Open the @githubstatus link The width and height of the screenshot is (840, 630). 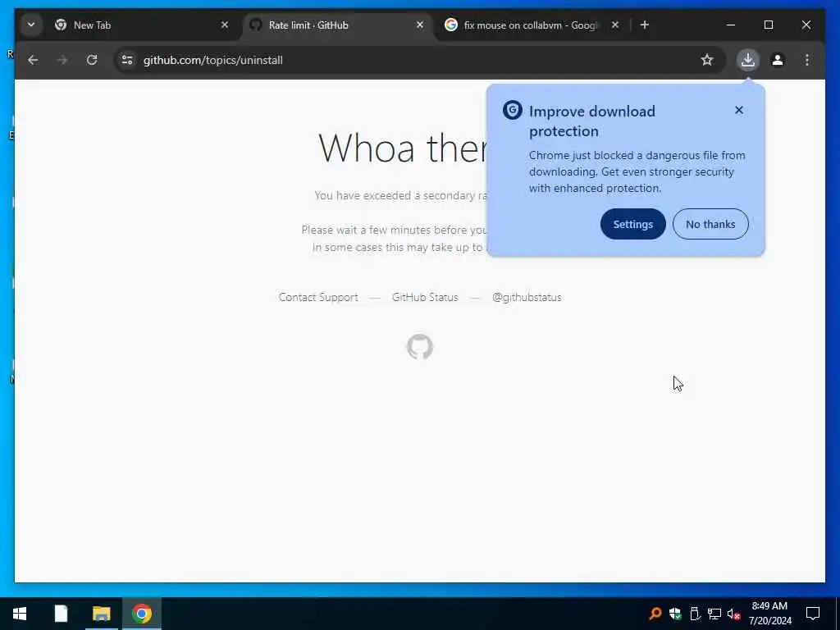click(x=527, y=297)
